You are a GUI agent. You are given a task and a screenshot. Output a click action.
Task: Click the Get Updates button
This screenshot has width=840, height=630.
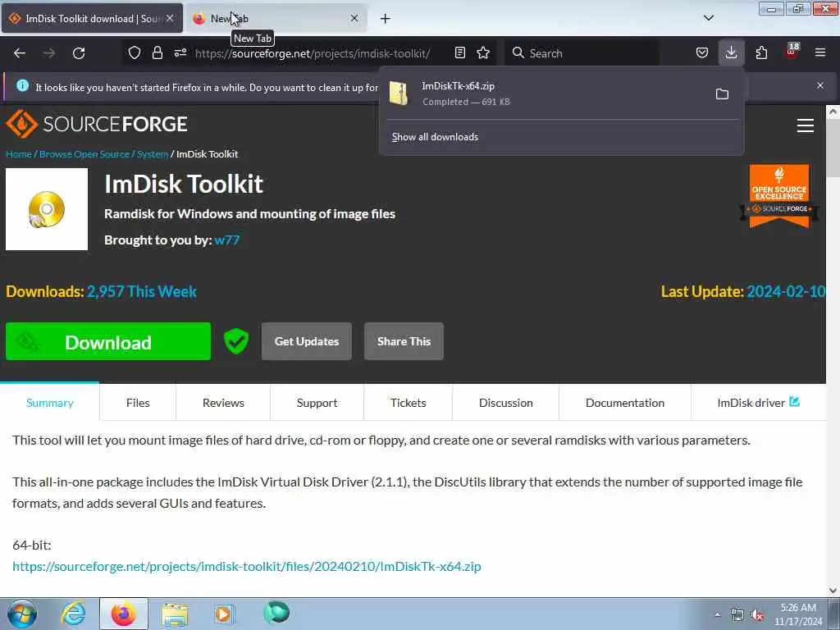[307, 341]
